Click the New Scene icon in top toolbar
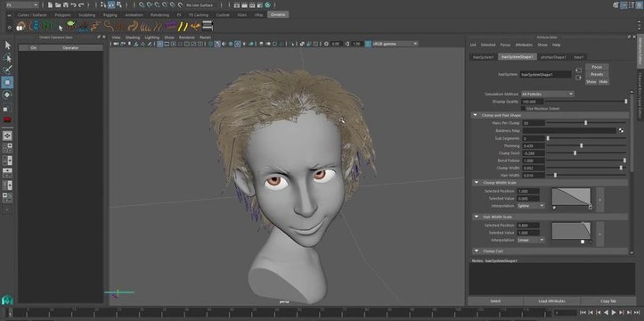The width and height of the screenshot is (644, 321). point(50,5)
